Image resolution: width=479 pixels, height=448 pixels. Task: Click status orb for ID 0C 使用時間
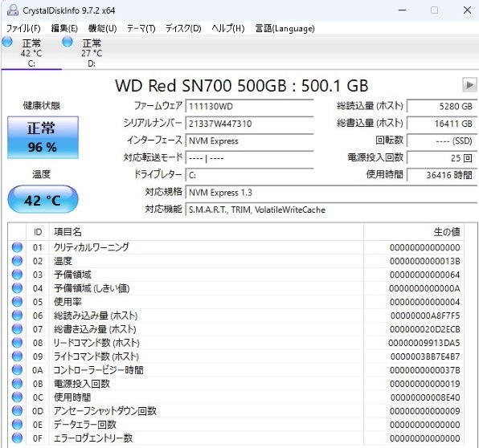click(x=17, y=397)
